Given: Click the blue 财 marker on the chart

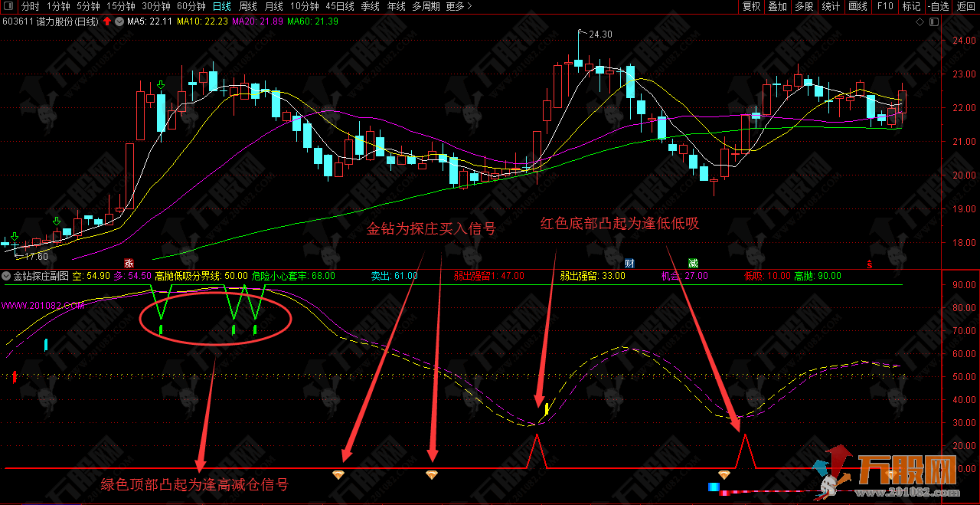Looking at the screenshot, I should pos(629,262).
